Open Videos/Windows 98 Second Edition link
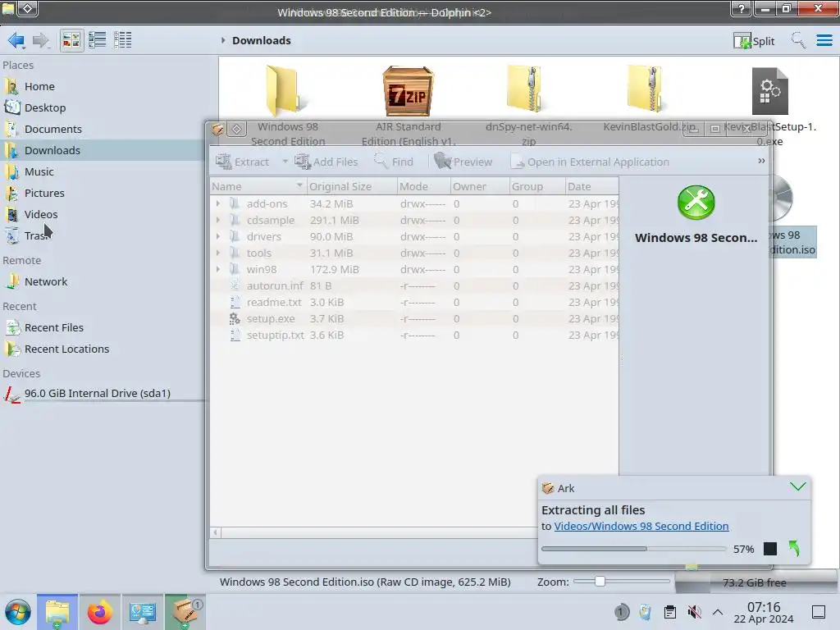The height and width of the screenshot is (630, 840). pos(641,526)
